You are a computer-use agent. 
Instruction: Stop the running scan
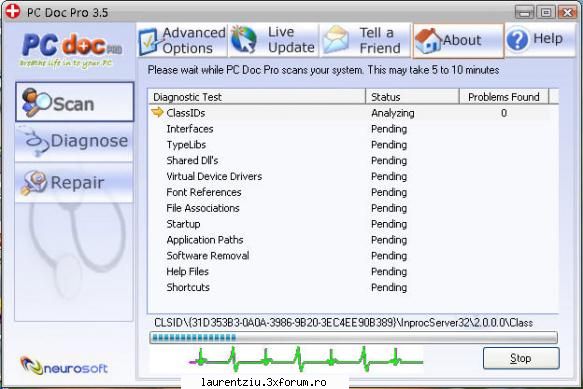click(x=521, y=358)
